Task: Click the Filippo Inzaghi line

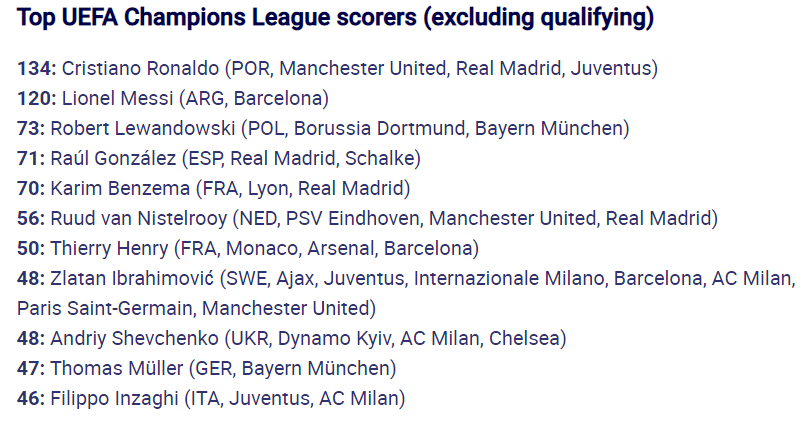Action: pyautogui.click(x=211, y=398)
